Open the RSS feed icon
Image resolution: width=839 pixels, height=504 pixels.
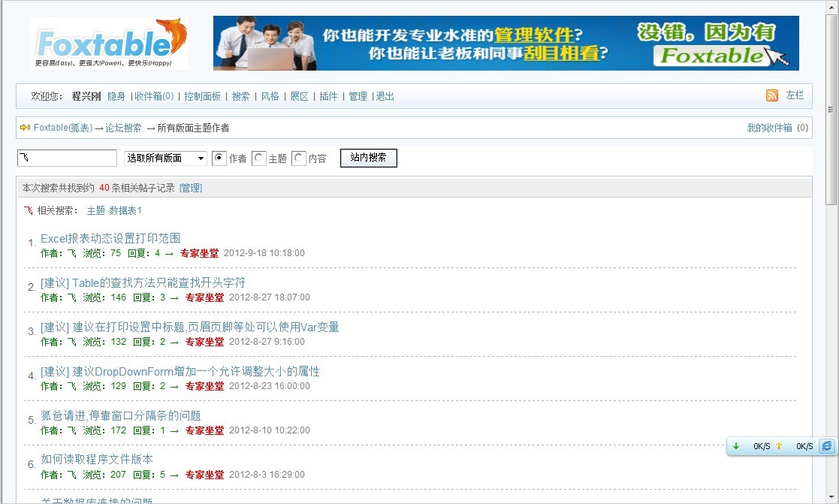(771, 95)
